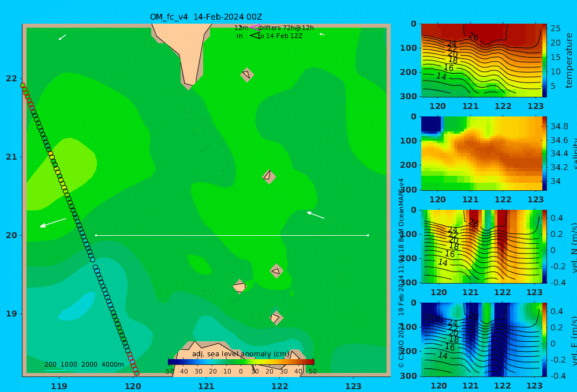Click the salinity section color bar

[x=545, y=153]
